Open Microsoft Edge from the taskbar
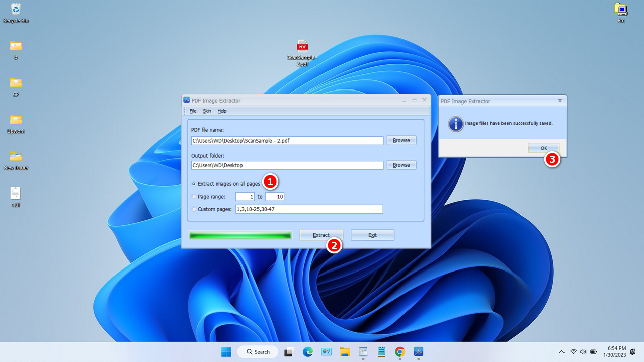 (307, 352)
